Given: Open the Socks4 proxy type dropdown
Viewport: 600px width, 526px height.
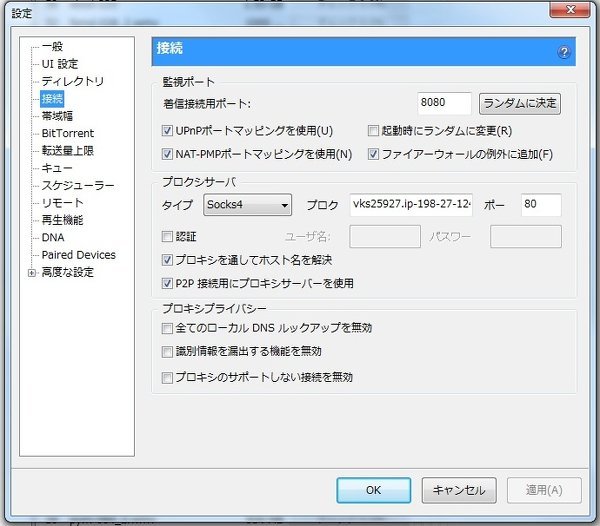Looking at the screenshot, I should [246, 206].
